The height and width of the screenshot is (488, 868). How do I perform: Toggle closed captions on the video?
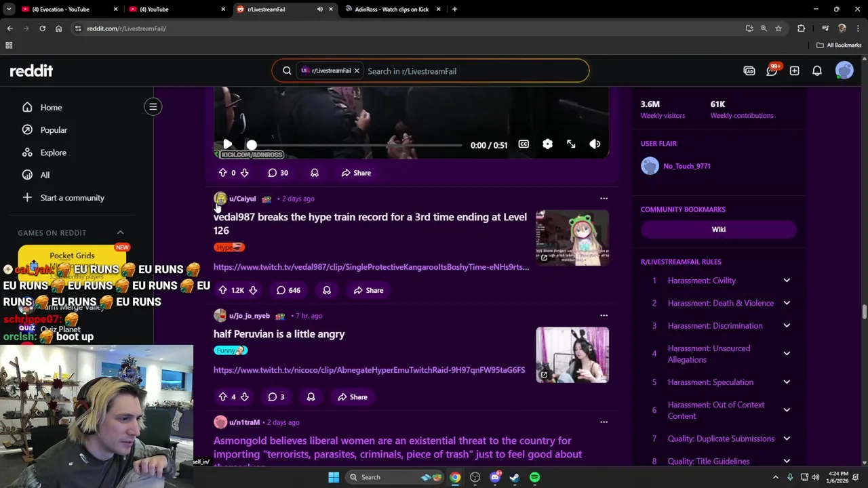click(524, 144)
